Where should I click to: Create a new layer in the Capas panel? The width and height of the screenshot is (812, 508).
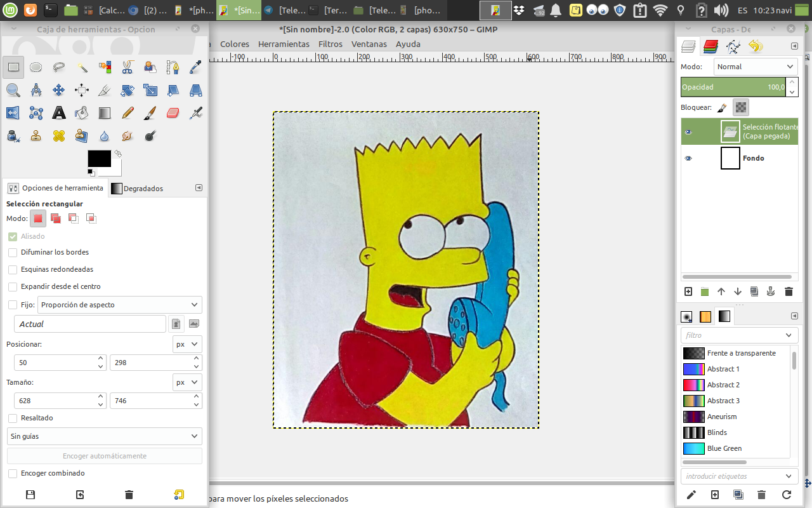click(x=688, y=291)
